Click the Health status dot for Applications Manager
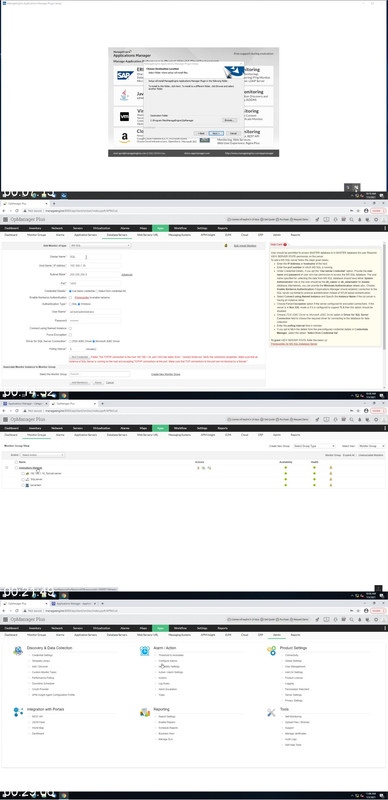388x800 pixels. [314, 467]
